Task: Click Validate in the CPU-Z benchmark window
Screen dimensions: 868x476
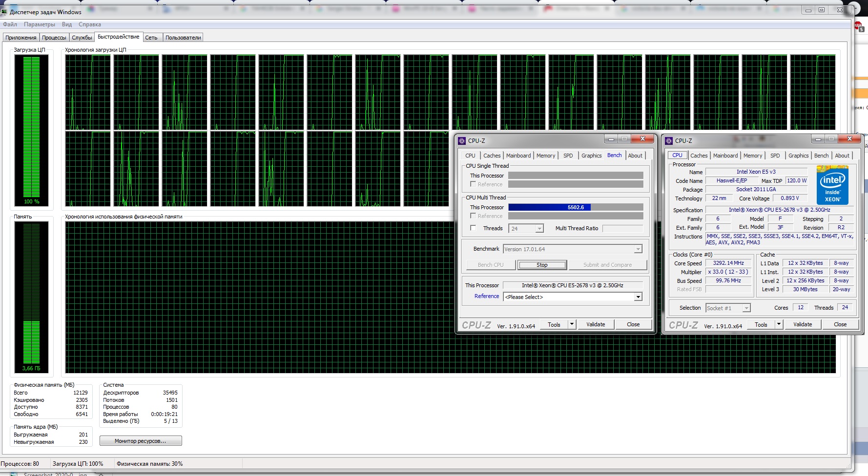Action: click(x=596, y=324)
